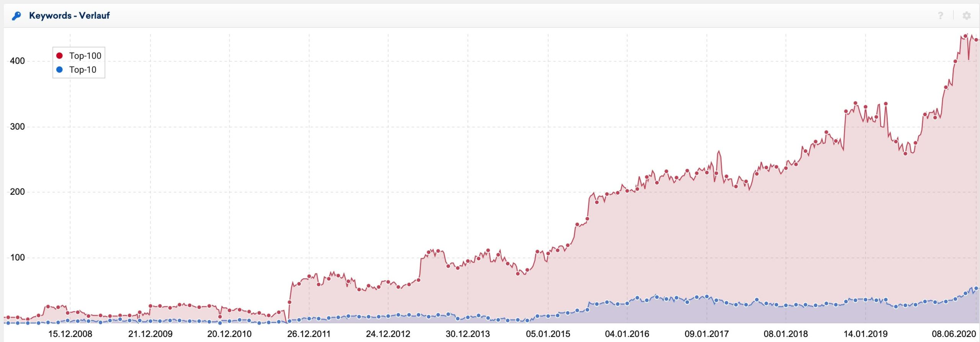This screenshot has width=980, height=342.
Task: Click the blue Top-10 legend dot
Action: (x=59, y=70)
